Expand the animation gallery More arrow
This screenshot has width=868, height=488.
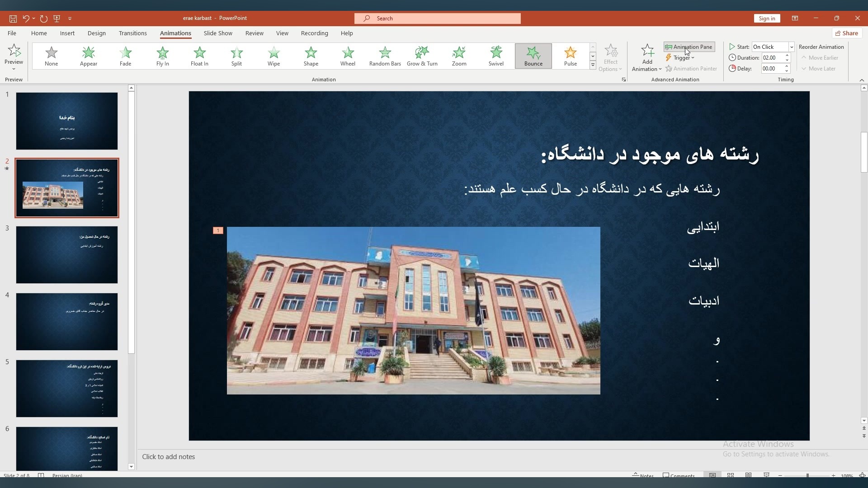[593, 65]
